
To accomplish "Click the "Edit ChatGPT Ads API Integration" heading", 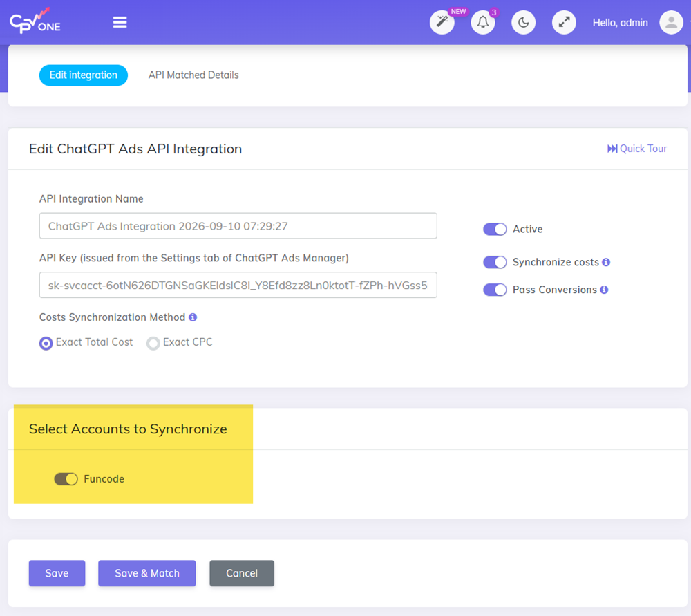I will (135, 149).
